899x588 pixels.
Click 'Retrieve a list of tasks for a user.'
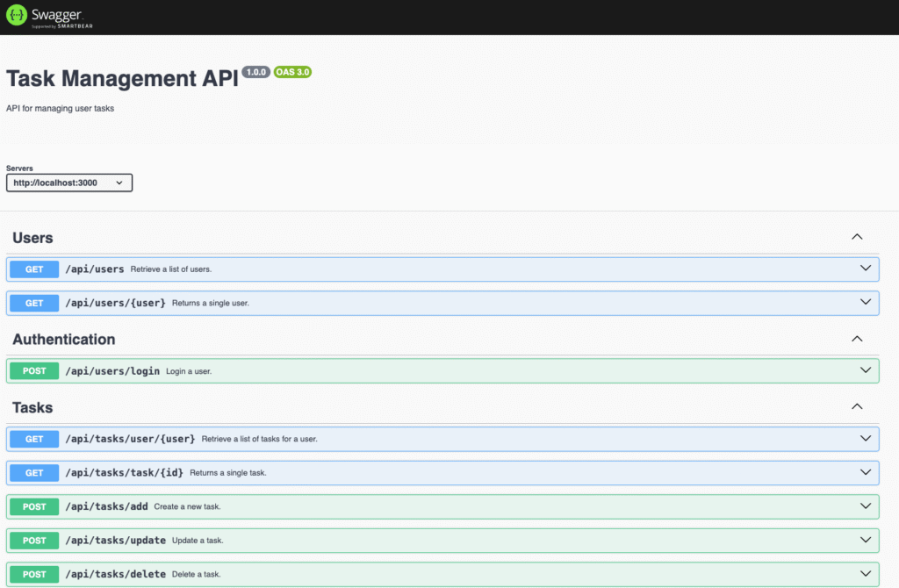click(x=259, y=439)
